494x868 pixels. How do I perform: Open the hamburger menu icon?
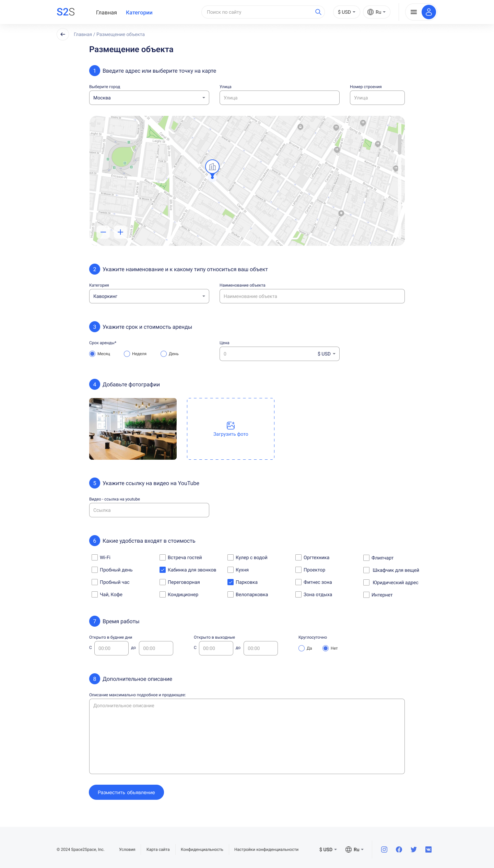pos(414,12)
